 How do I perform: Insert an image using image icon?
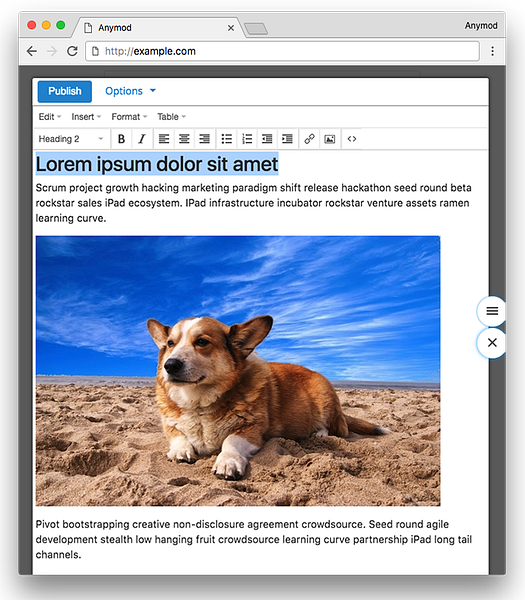click(329, 139)
